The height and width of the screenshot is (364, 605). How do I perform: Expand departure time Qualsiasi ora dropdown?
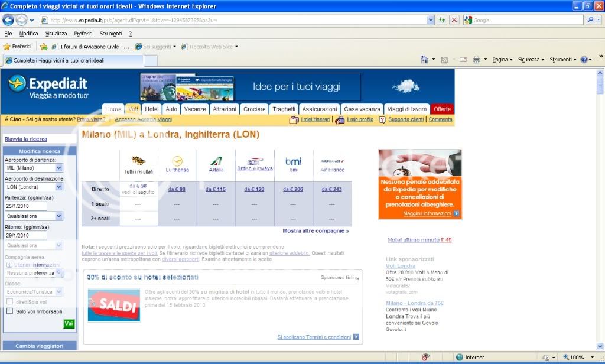(58, 216)
